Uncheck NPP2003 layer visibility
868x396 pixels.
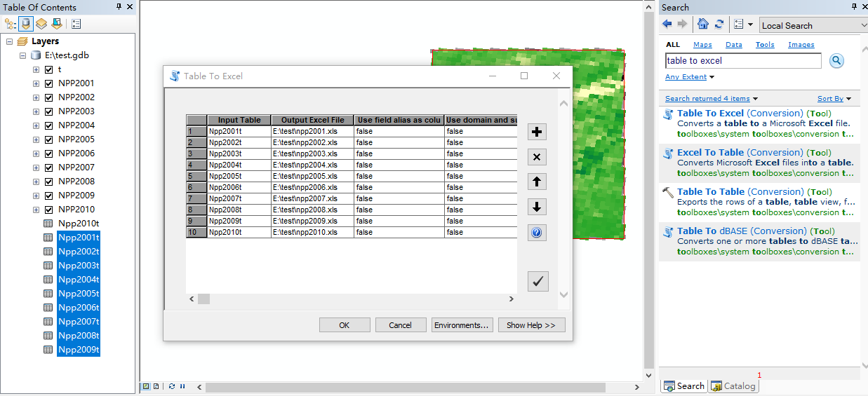coord(48,111)
